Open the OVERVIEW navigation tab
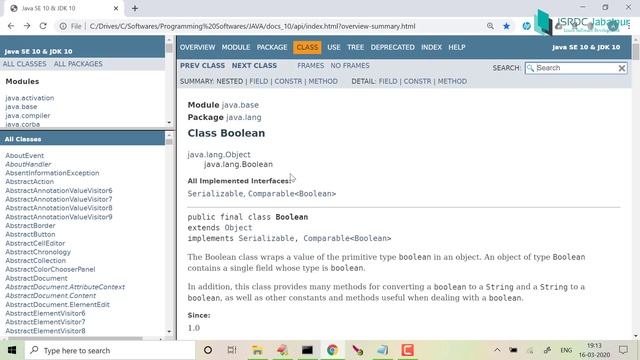The width and height of the screenshot is (640, 360). [x=198, y=47]
